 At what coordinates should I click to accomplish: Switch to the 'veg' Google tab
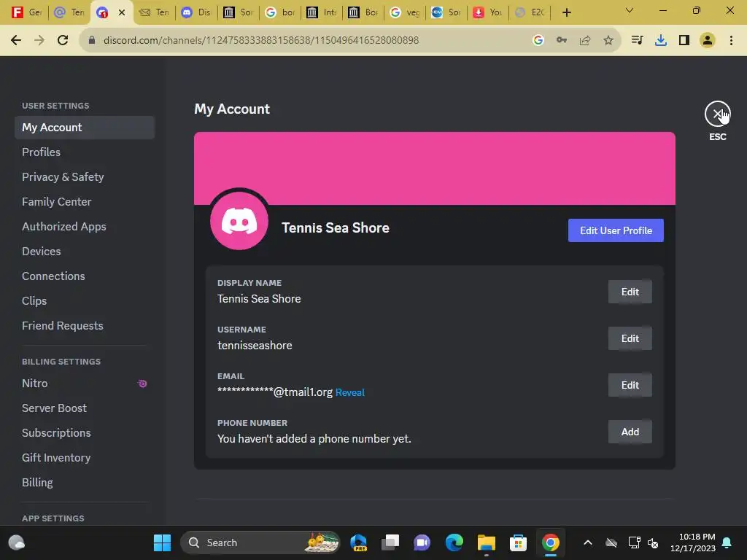coord(405,12)
